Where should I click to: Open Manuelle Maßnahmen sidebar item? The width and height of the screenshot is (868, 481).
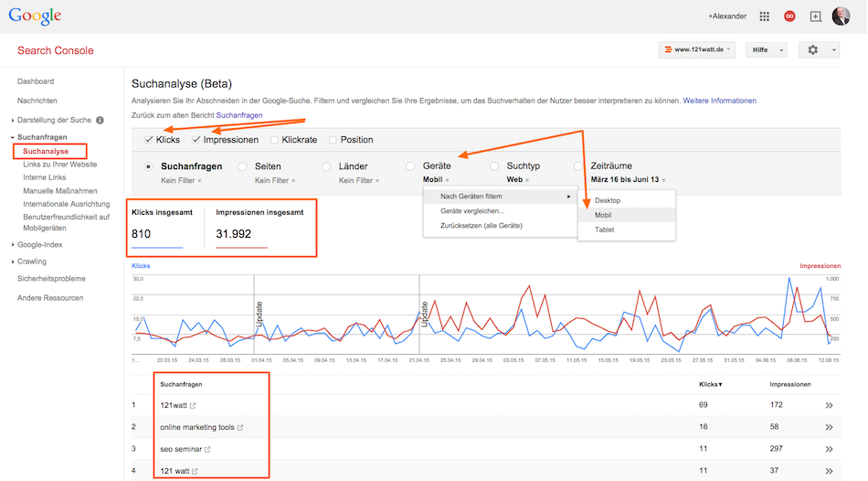click(x=59, y=190)
